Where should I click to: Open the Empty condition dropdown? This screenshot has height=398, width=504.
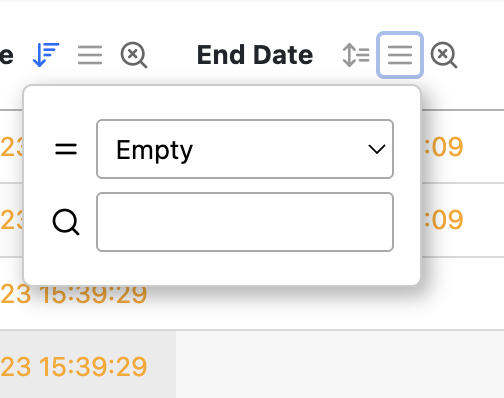(x=245, y=149)
